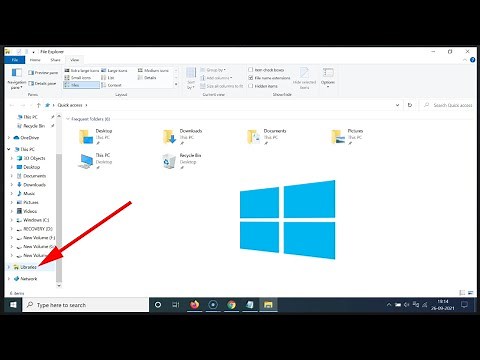Image resolution: width=480 pixels, height=360 pixels.
Task: Collapse the Frequent folders group
Action: [x=68, y=119]
